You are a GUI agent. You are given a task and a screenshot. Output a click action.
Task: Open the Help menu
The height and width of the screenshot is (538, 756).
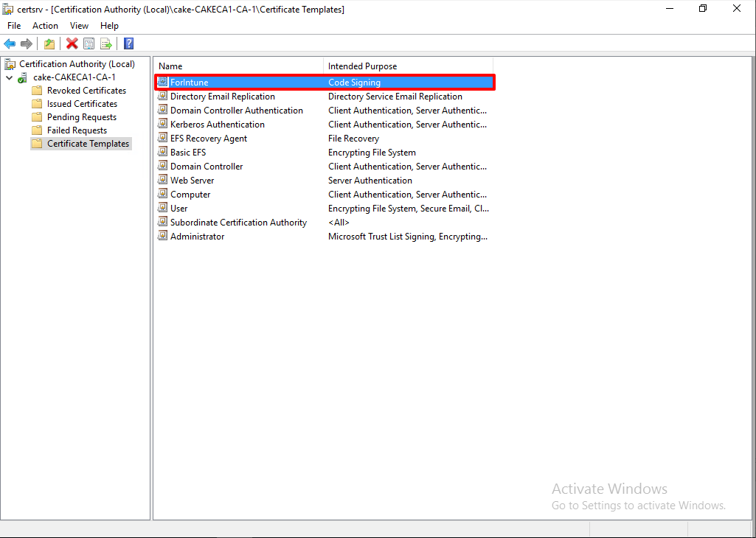click(109, 26)
